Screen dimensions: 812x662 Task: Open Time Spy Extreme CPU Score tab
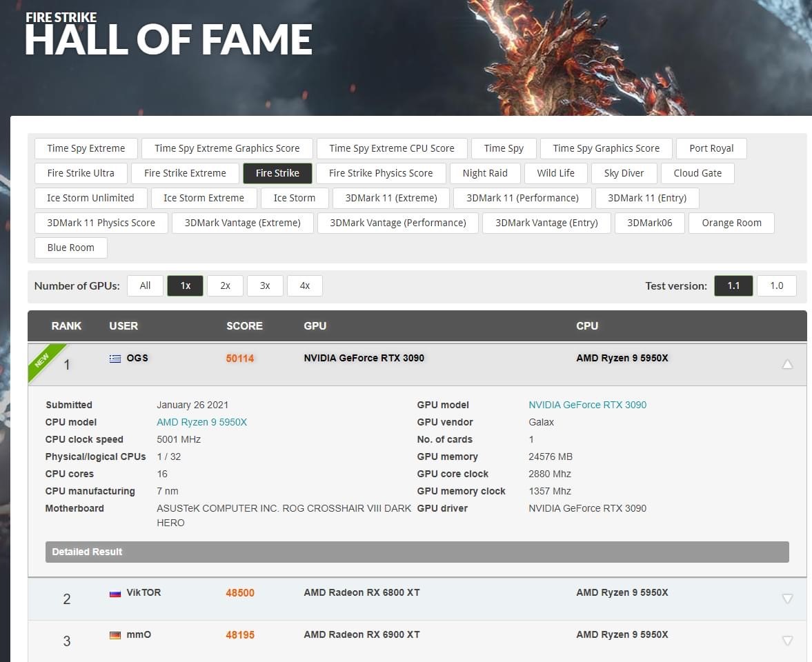pos(392,148)
